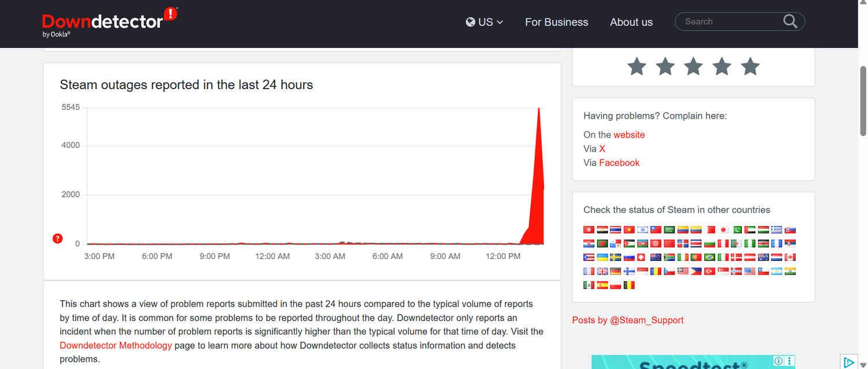Click the search magnifier icon
Image resolution: width=868 pixels, height=369 pixels.
coord(790,21)
